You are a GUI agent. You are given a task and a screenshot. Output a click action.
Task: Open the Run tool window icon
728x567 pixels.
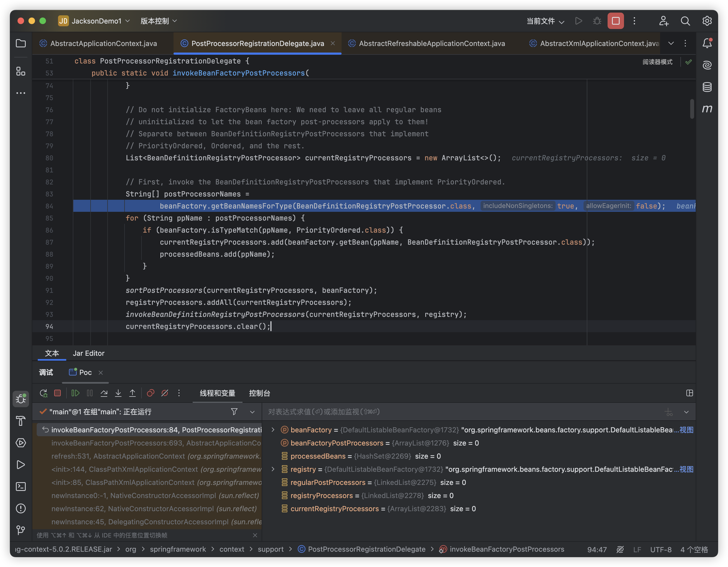[21, 465]
